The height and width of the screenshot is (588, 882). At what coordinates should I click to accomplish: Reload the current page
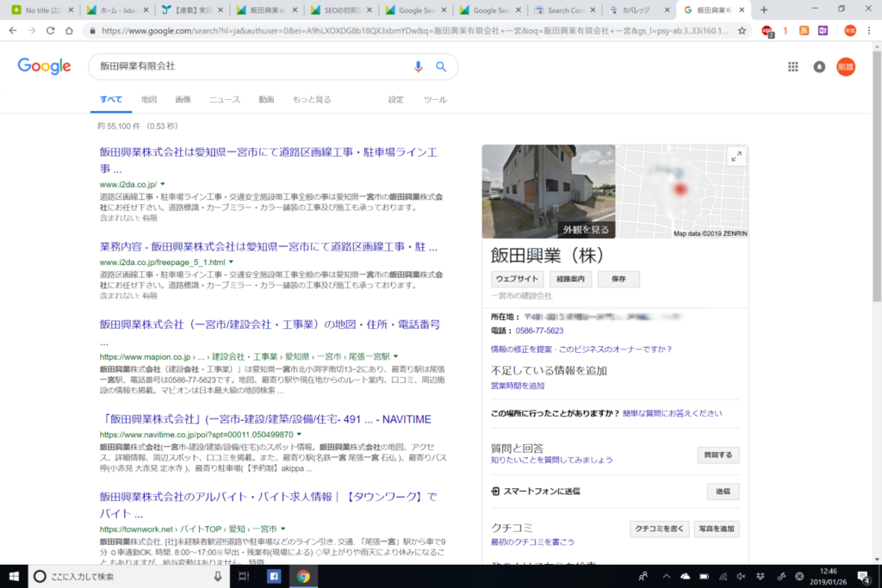(51, 31)
